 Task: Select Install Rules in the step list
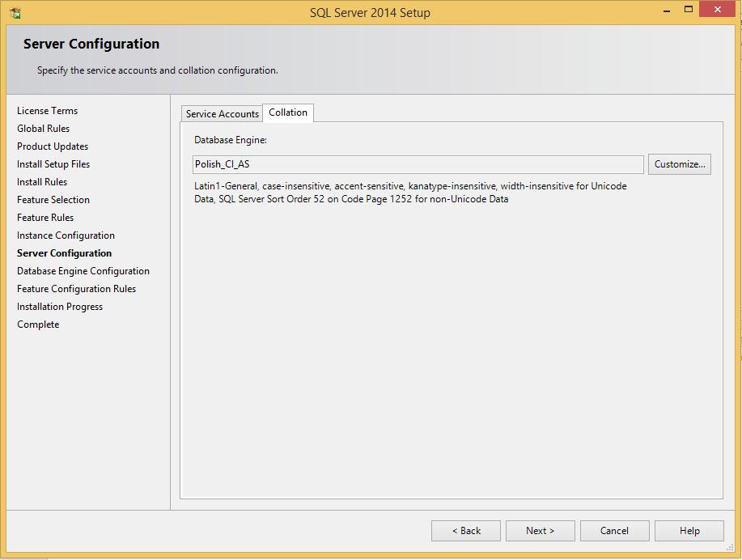pyautogui.click(x=42, y=182)
